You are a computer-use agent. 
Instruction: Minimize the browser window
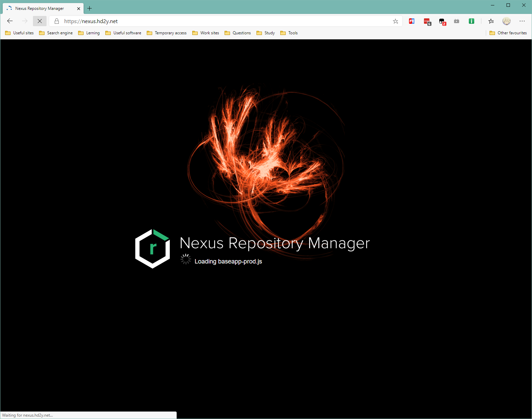[493, 5]
